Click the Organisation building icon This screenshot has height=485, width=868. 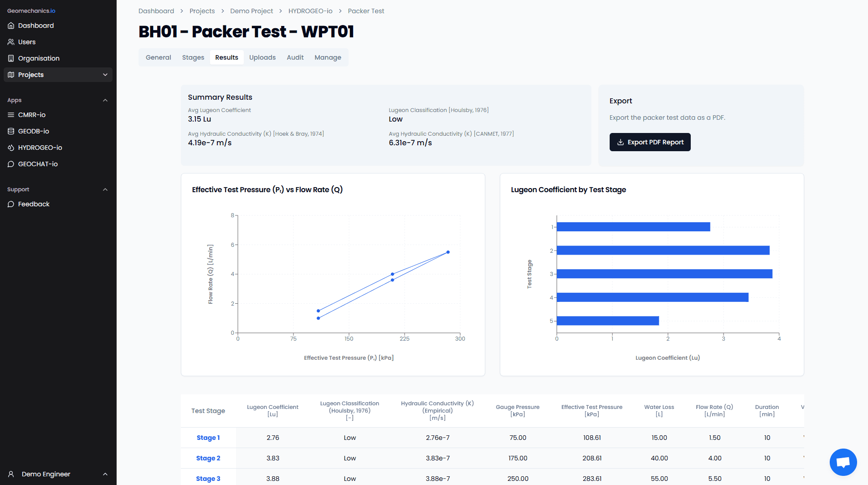[11, 58]
